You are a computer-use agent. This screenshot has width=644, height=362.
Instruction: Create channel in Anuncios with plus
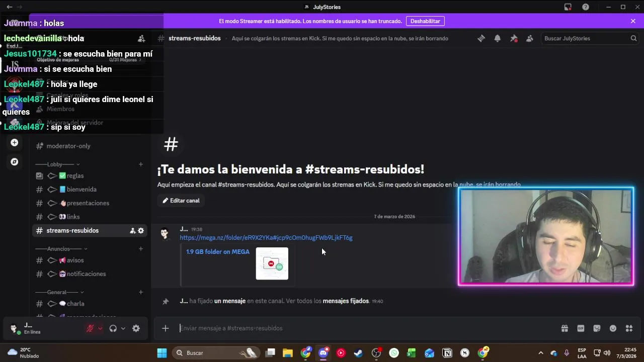(x=141, y=249)
